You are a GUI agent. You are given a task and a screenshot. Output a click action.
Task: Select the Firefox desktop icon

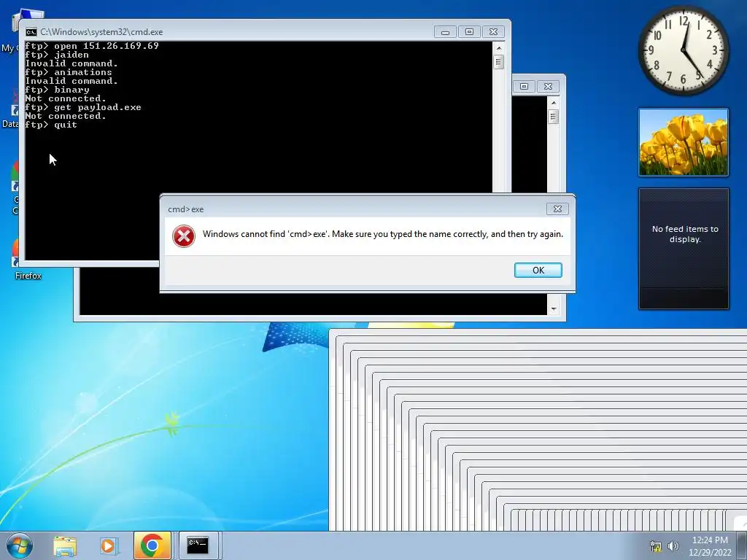coord(28,260)
